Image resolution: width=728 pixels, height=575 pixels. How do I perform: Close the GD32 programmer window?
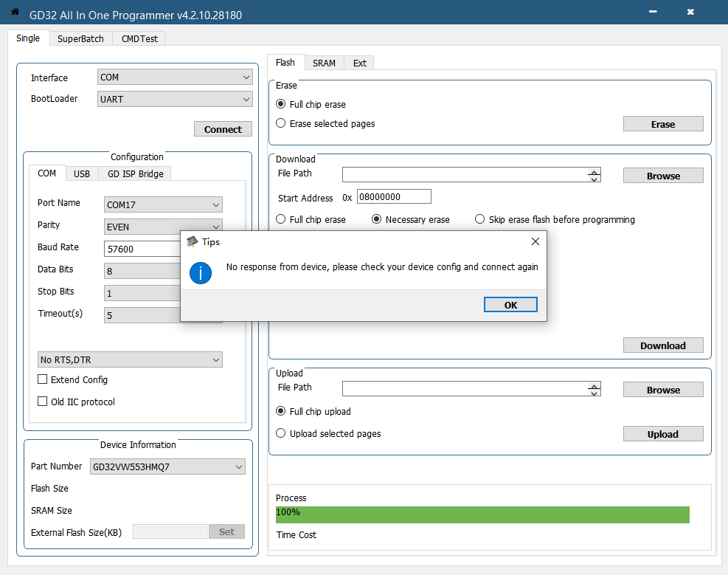click(x=690, y=12)
